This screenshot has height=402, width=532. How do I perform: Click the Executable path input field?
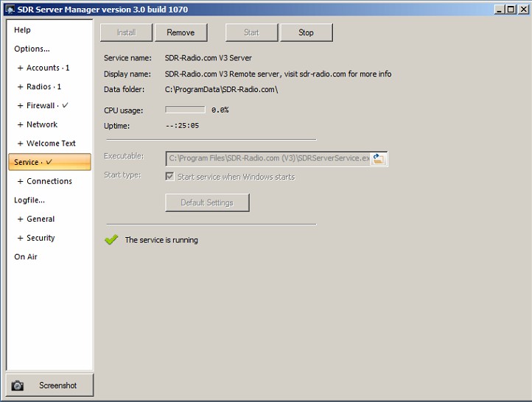[268, 158]
